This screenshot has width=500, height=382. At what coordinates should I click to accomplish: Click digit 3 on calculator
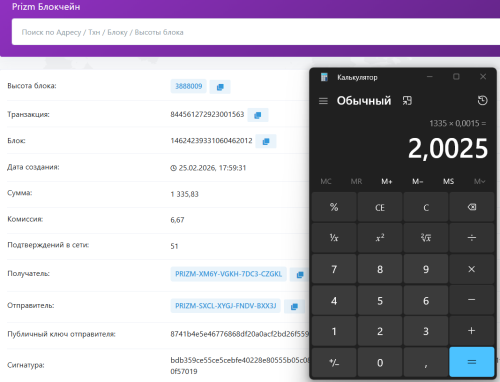coord(426,331)
